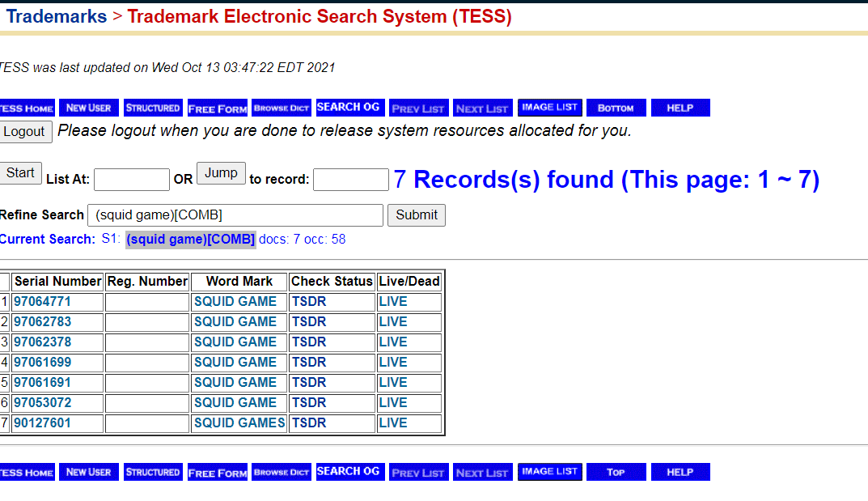Jump to page Bottom button

coord(616,108)
